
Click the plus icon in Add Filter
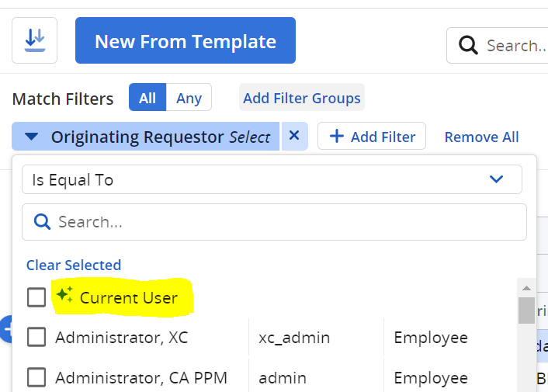[x=337, y=137]
